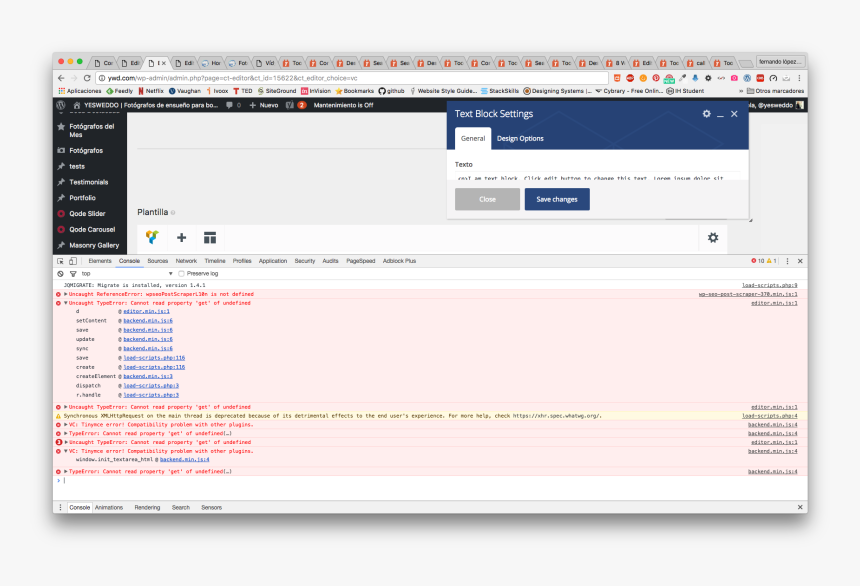Expand the last TypeError message in console
The height and width of the screenshot is (586, 860).
66,471
